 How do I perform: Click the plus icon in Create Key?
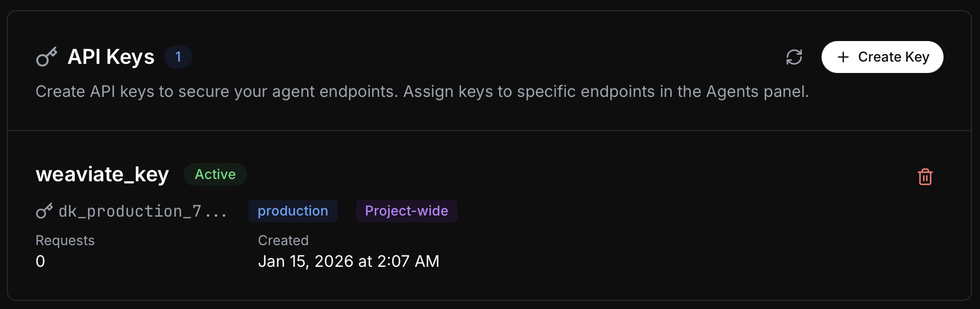[843, 57]
